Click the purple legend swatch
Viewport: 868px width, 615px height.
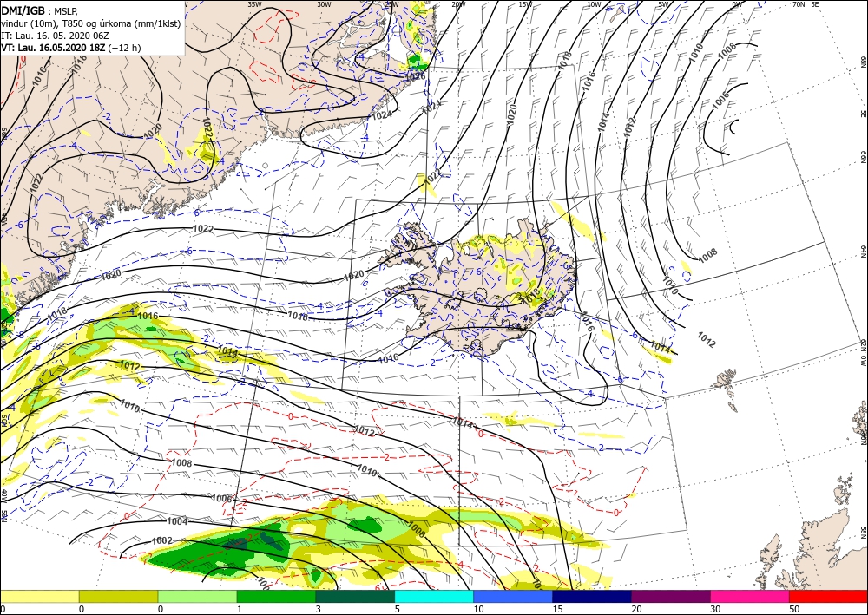(670, 596)
